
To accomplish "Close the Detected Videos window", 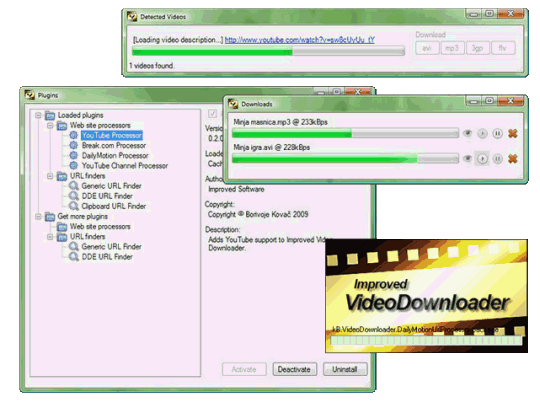I will click(510, 14).
